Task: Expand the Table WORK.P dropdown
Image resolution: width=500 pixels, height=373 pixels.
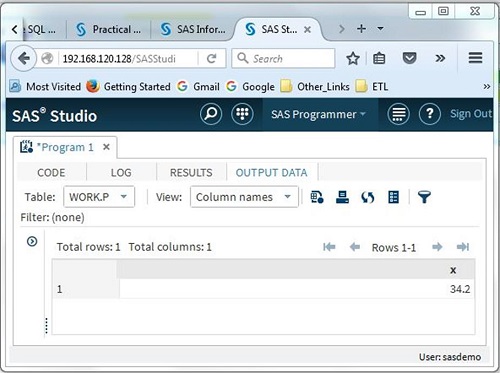Action: pos(99,197)
